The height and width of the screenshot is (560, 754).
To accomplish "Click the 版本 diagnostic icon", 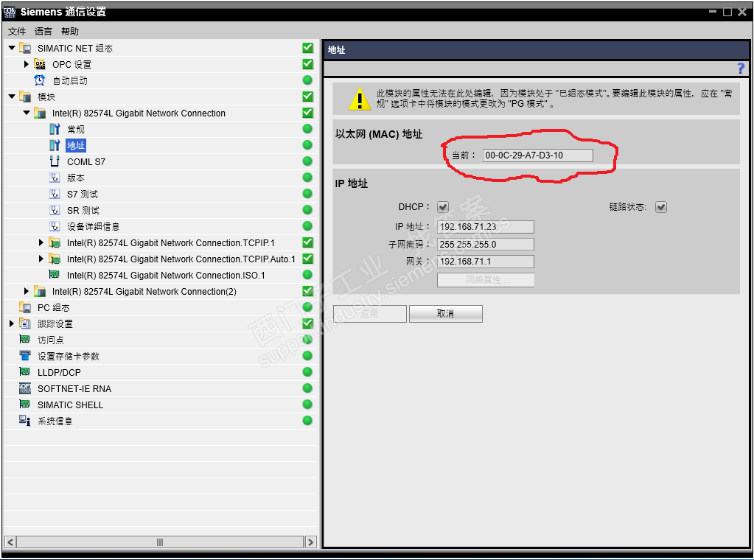I will point(55,178).
